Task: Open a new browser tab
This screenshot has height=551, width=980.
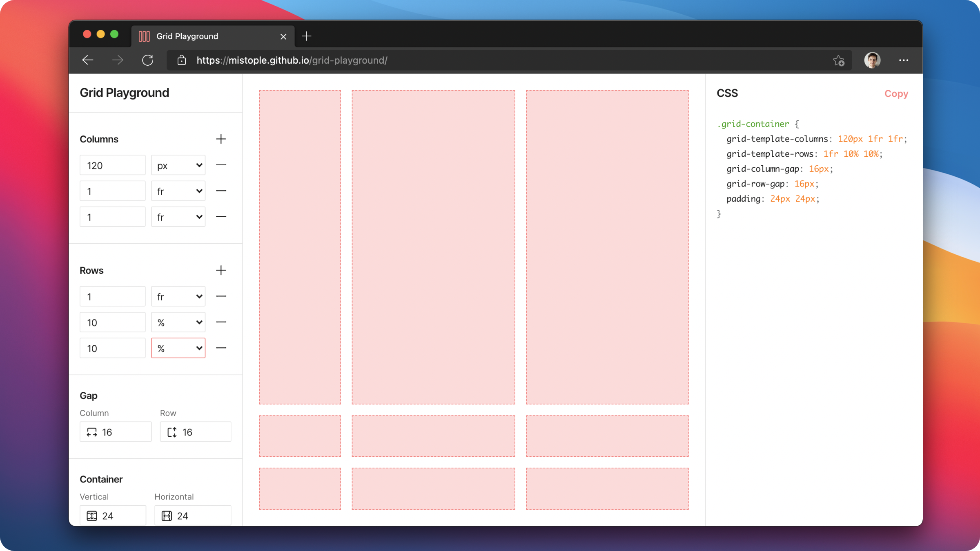Action: click(306, 36)
